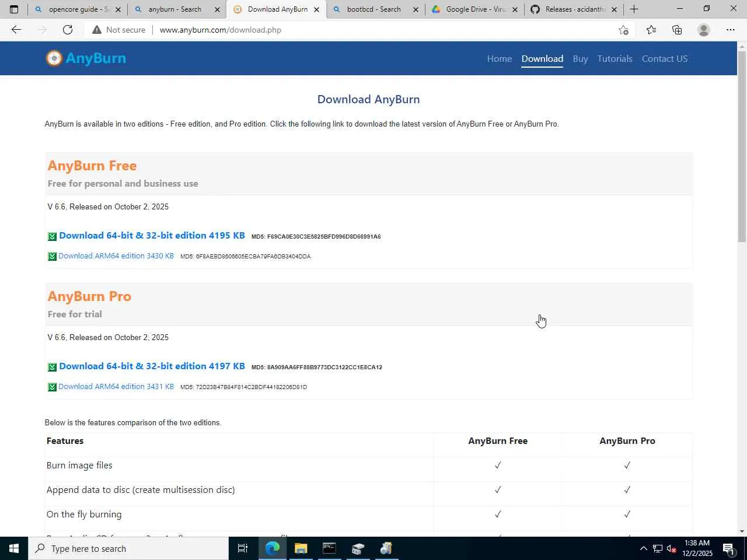Download AnyBurn Pro ARM64 edition 3431 KB

[x=116, y=387]
